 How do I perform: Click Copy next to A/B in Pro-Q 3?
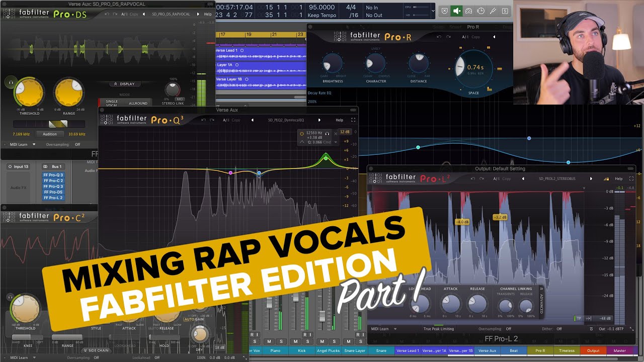235,120
